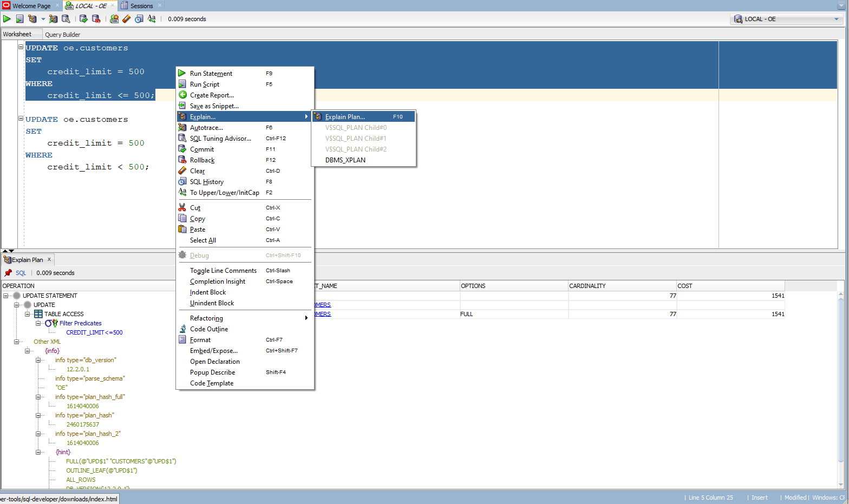This screenshot has width=849, height=504.
Task: Collapse the Other XML tree node
Action: (x=16, y=342)
